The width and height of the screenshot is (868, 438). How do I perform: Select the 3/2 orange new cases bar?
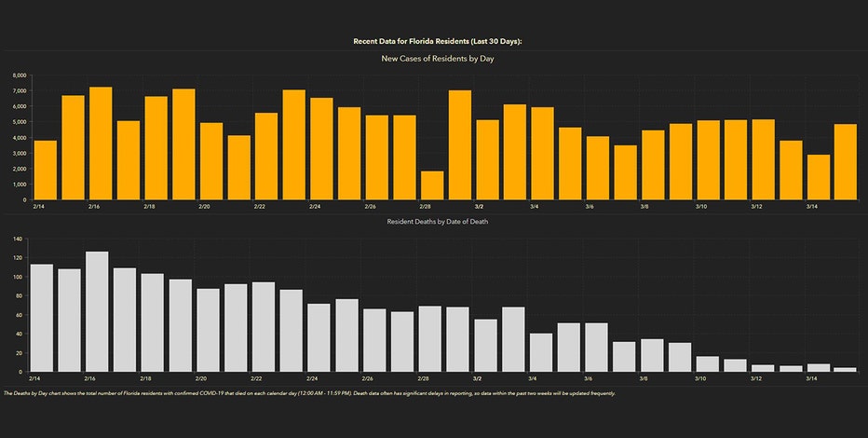click(488, 159)
